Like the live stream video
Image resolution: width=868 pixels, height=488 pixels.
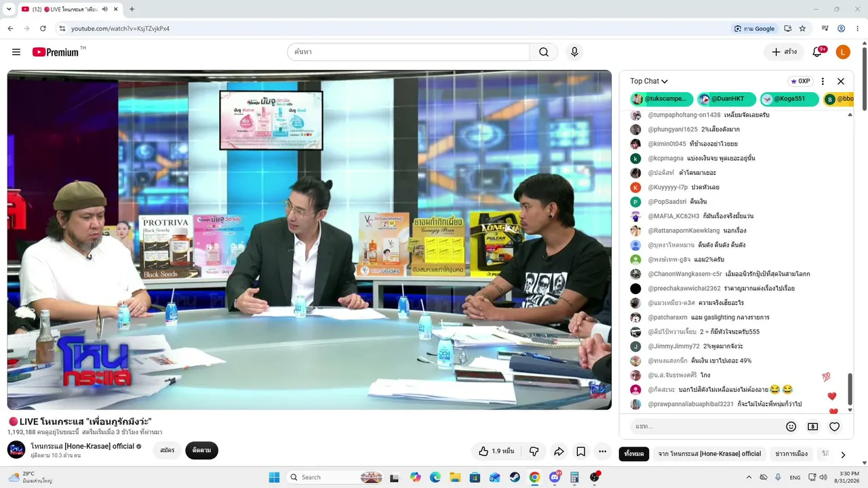[496, 451]
